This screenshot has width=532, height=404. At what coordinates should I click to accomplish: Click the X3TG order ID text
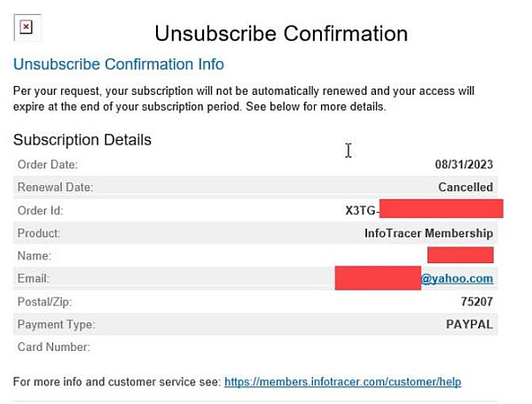pos(362,211)
